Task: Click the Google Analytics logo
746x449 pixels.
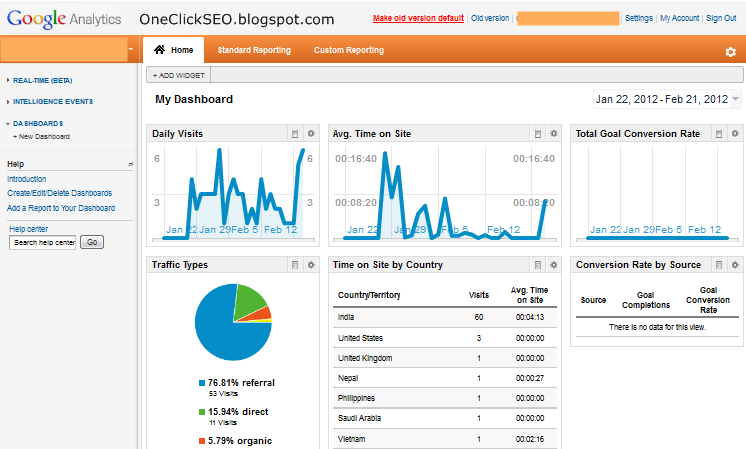Action: [64, 19]
